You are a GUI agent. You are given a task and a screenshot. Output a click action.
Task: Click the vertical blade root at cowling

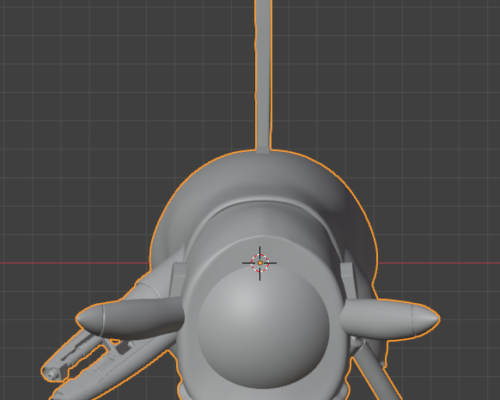pos(263,149)
